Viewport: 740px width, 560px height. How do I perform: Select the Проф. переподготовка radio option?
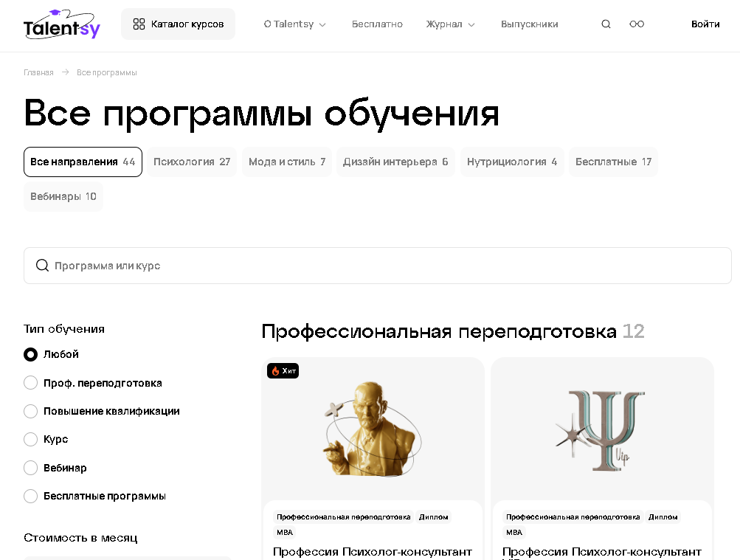[x=31, y=383]
